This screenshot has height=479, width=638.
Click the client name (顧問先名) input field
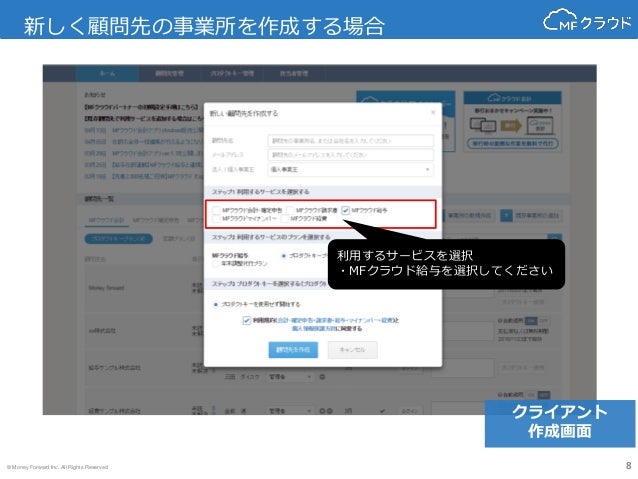[350, 140]
